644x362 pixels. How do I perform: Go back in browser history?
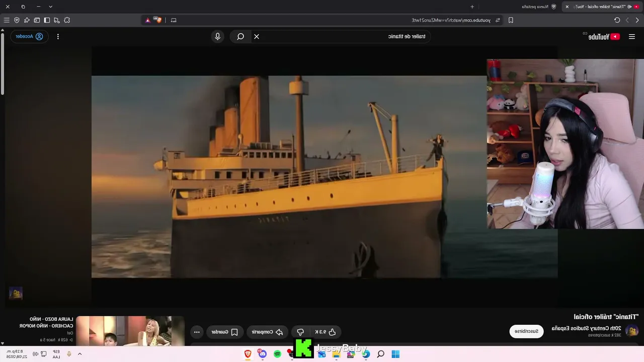pos(637,20)
